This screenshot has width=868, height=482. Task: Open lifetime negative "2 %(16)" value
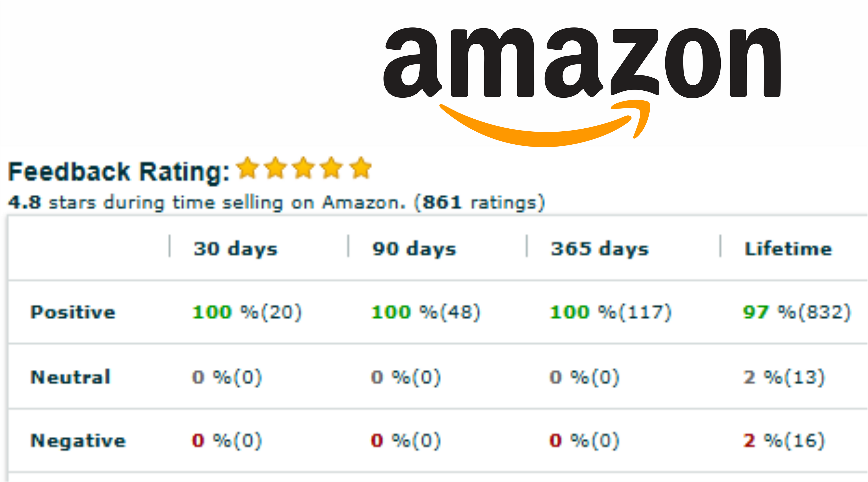pyautogui.click(x=784, y=440)
